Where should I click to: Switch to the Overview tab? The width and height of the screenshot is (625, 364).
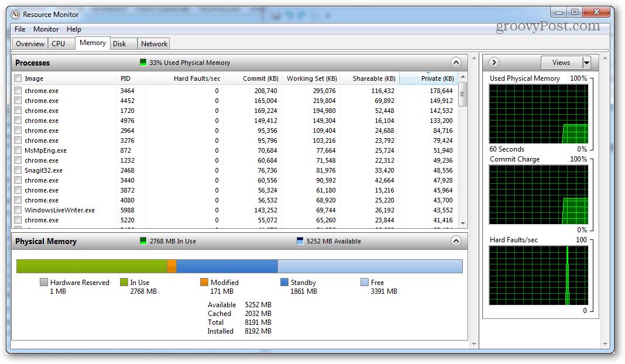[x=30, y=44]
